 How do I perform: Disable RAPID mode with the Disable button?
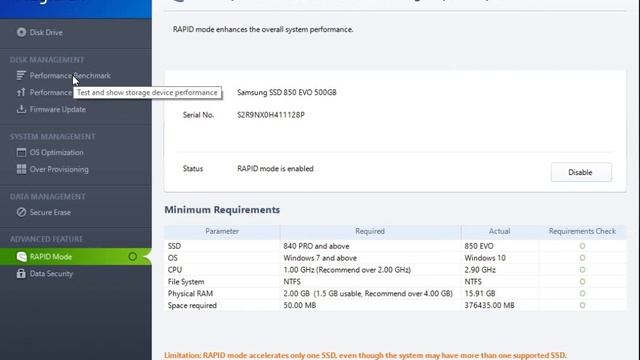581,172
